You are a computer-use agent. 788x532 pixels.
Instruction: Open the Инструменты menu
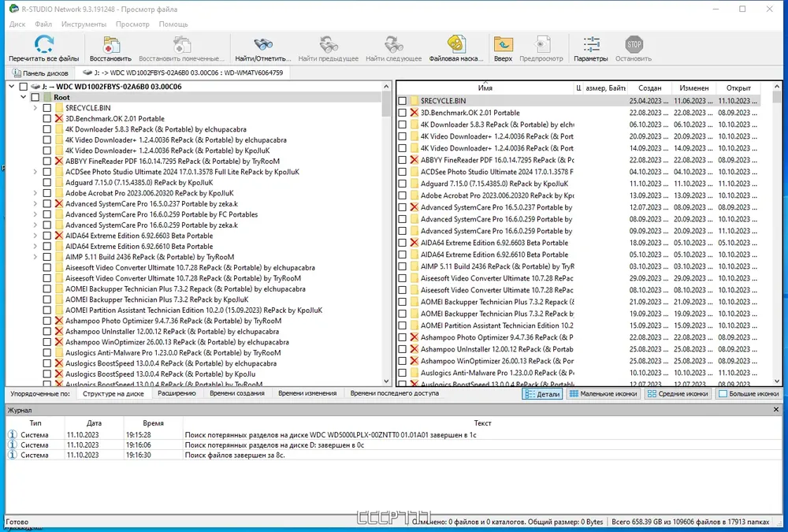point(84,24)
